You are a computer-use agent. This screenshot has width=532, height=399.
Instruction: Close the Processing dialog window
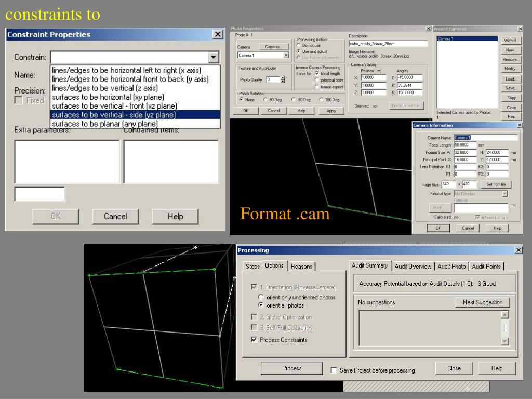pyautogui.click(x=518, y=250)
